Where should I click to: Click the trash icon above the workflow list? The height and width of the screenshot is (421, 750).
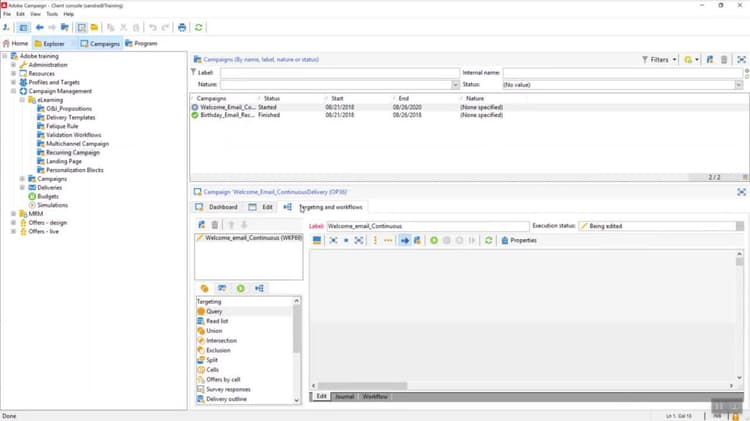pos(215,225)
